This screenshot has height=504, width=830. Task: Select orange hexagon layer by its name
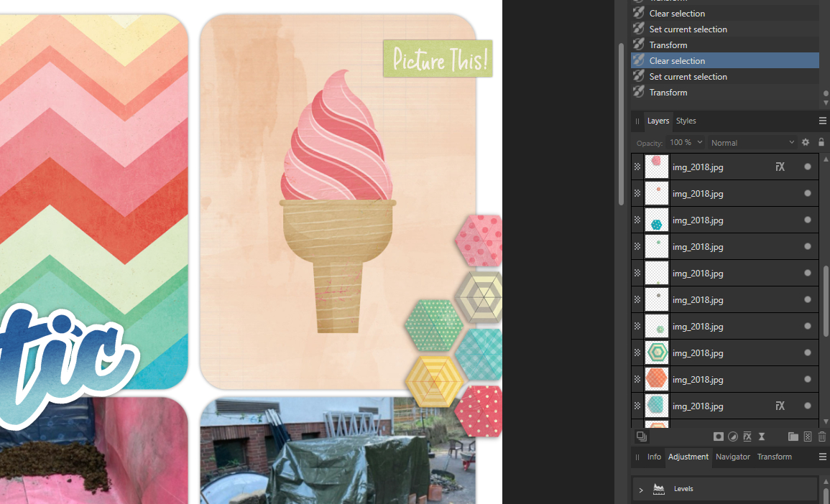(698, 380)
